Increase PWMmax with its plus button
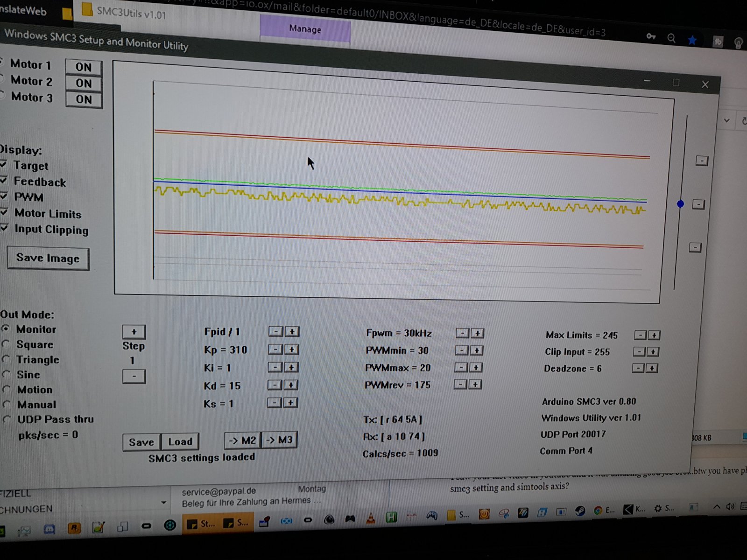Viewport: 747px width, 560px height. click(476, 368)
